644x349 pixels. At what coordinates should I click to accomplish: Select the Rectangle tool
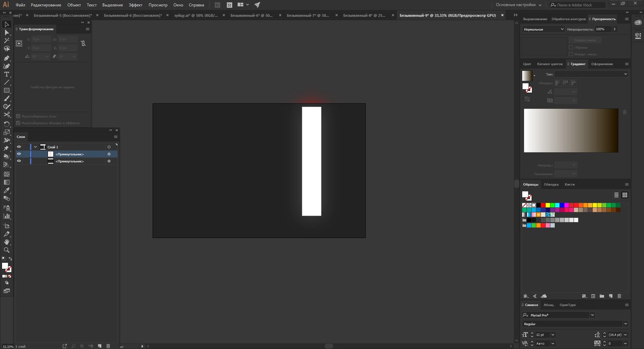[x=6, y=91]
